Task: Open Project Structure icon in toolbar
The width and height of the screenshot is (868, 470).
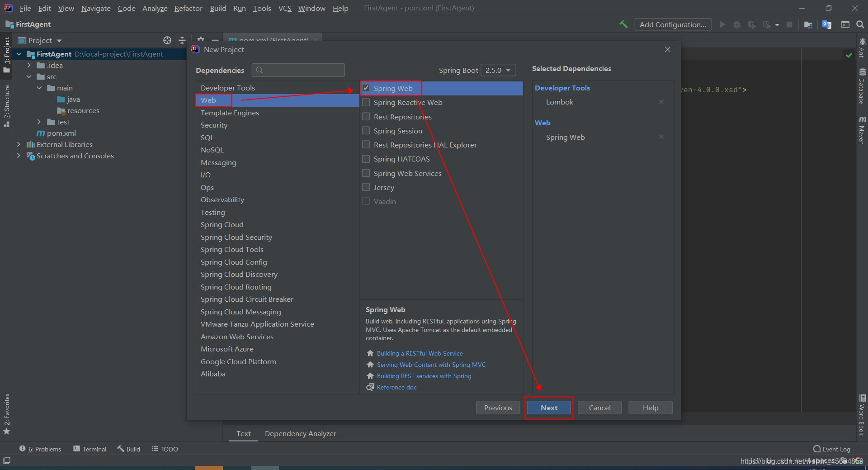Action: coord(808,24)
